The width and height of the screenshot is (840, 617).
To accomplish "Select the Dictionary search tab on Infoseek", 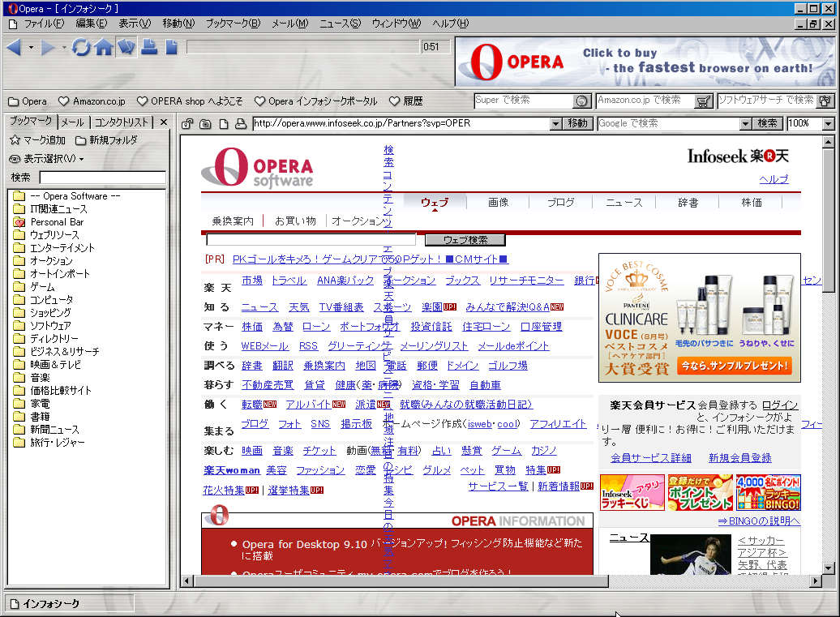I will click(688, 203).
